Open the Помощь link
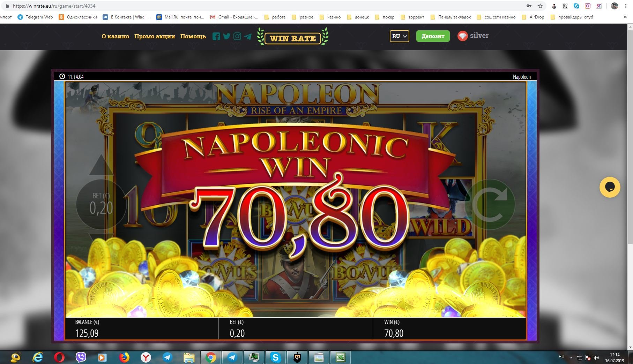The height and width of the screenshot is (364, 633). [x=193, y=36]
